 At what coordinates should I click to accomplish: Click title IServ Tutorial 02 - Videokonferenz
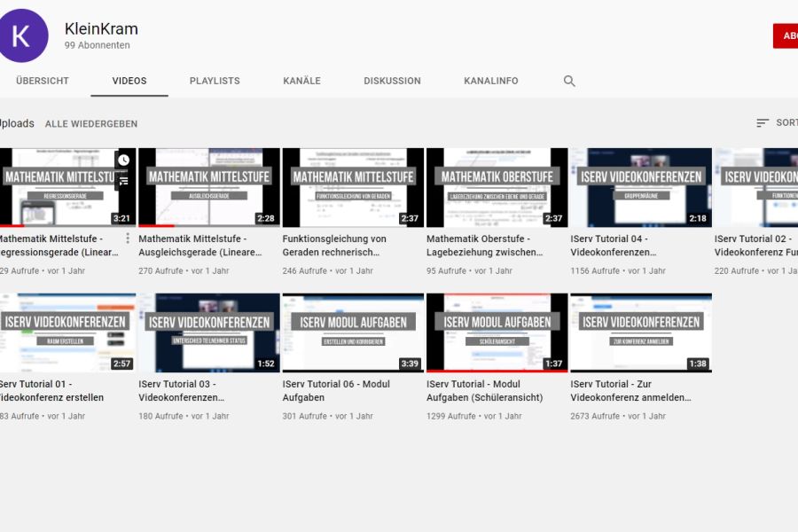[755, 246]
